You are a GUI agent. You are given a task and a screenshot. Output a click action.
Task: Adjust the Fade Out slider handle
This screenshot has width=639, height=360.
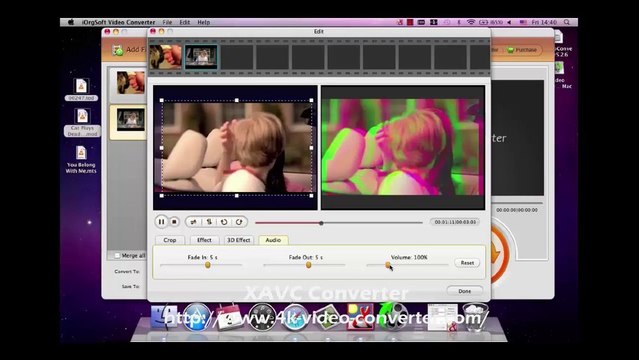[x=308, y=265]
